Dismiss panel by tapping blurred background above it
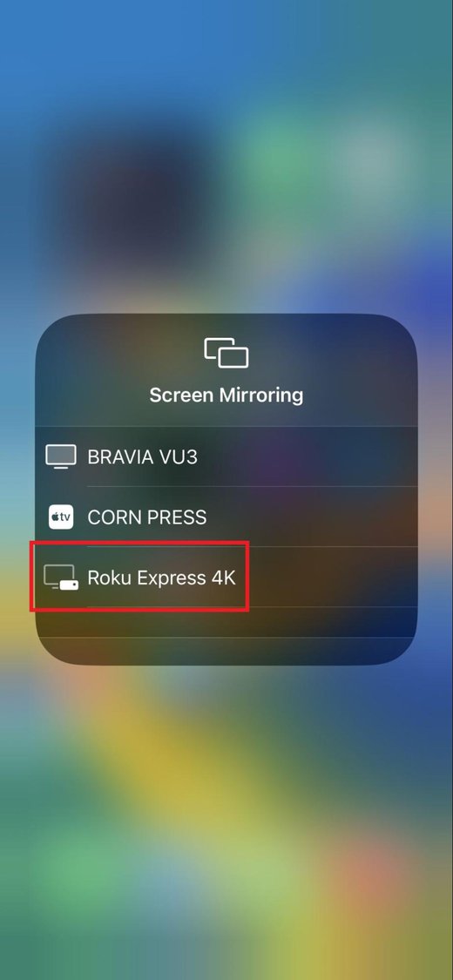Viewport: 453px width, 980px height. [226, 156]
